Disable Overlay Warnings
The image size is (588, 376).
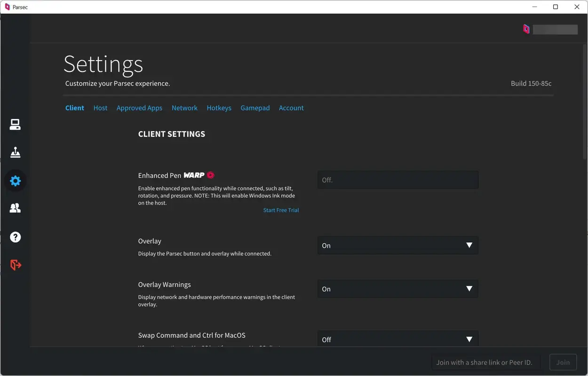coord(397,289)
